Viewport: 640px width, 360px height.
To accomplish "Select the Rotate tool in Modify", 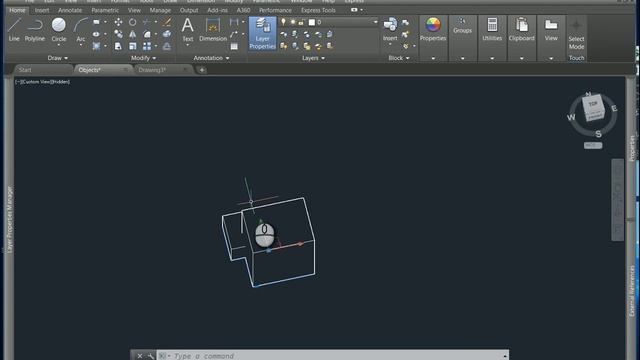I will click(x=133, y=22).
